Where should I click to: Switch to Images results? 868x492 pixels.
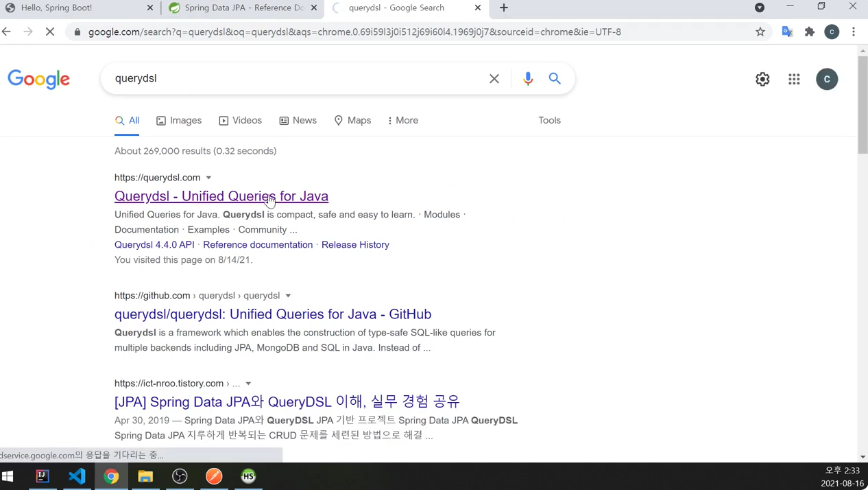pos(179,121)
